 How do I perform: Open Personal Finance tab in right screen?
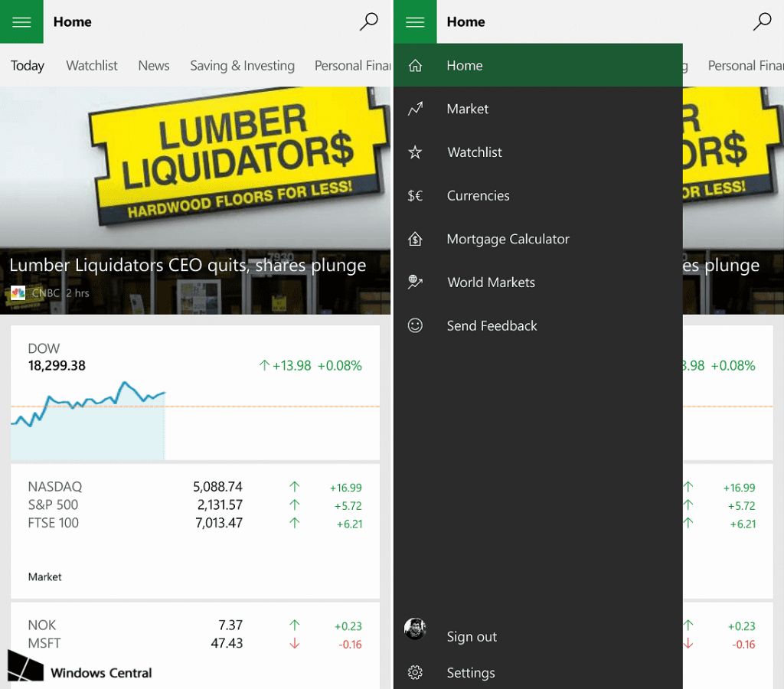pos(746,66)
